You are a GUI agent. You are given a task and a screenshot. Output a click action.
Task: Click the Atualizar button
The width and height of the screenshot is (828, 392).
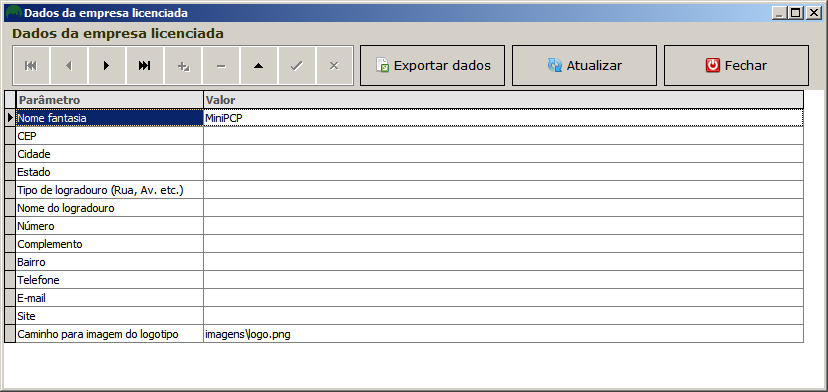coord(585,66)
